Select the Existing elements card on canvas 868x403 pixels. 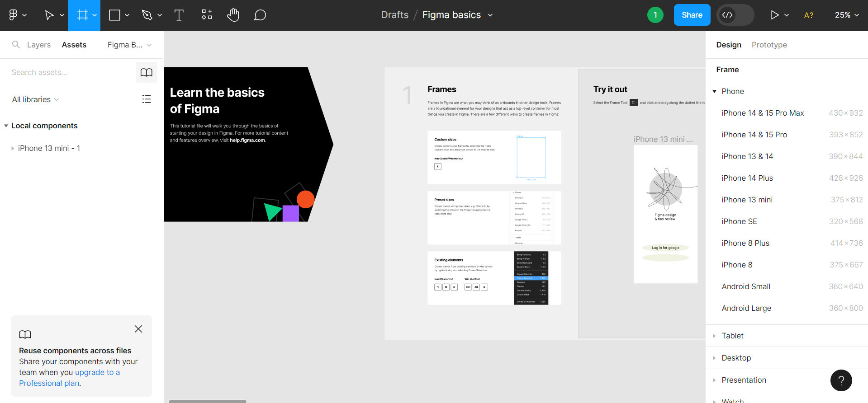tap(494, 278)
